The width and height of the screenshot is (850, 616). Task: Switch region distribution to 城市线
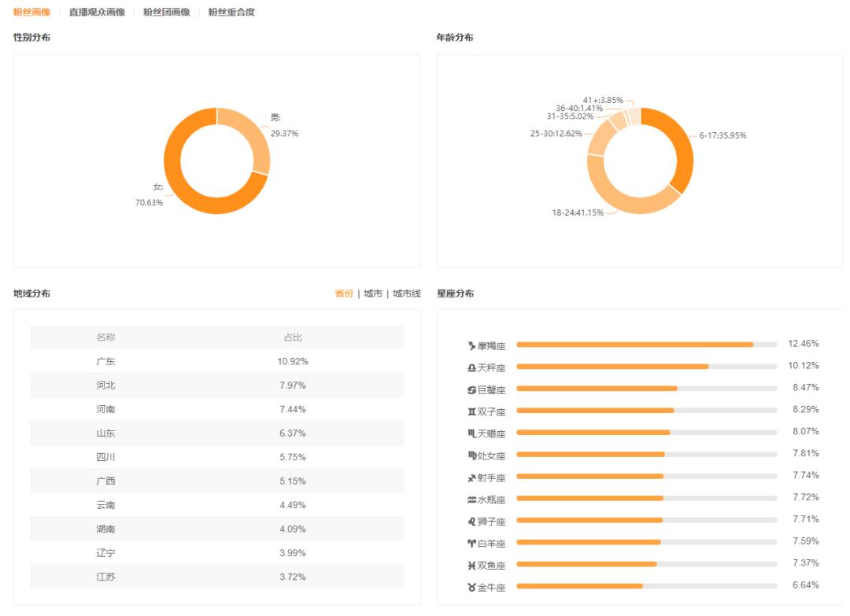pos(407,293)
